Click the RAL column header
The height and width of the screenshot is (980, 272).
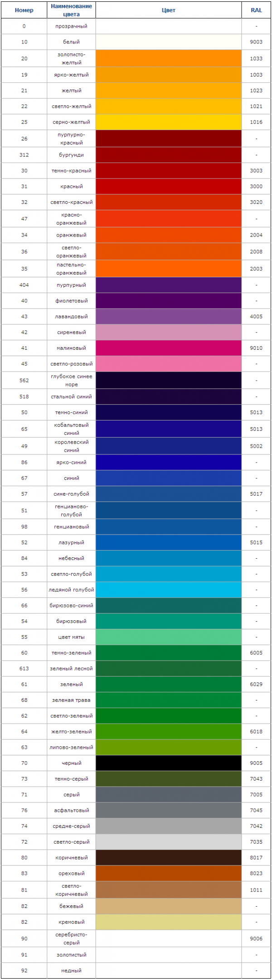coord(256,10)
